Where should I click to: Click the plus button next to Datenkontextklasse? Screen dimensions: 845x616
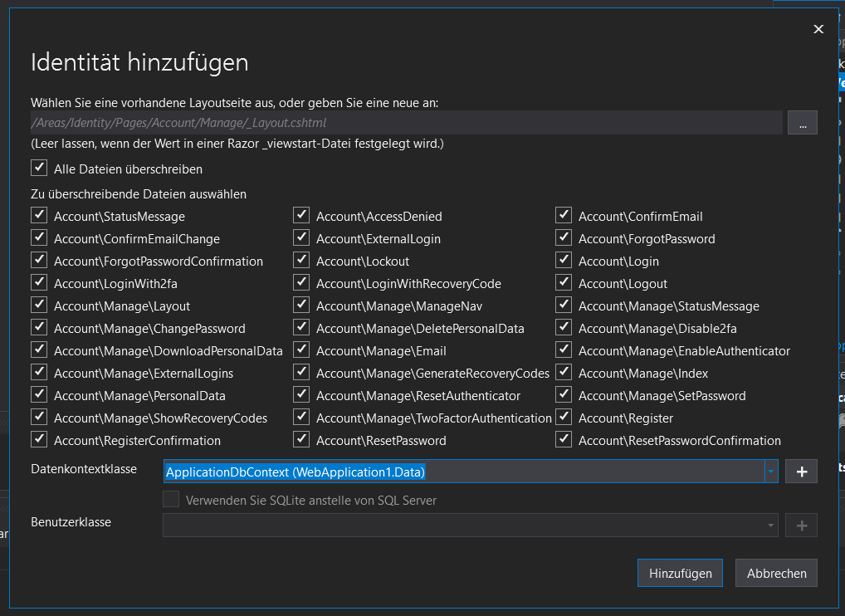802,472
